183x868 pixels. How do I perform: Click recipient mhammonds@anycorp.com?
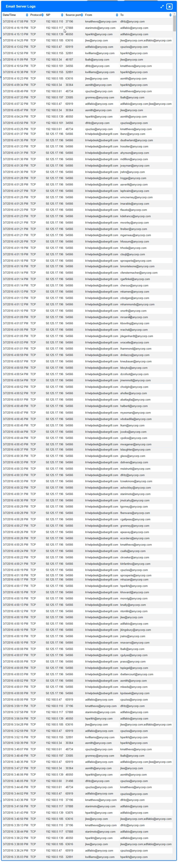point(137,305)
